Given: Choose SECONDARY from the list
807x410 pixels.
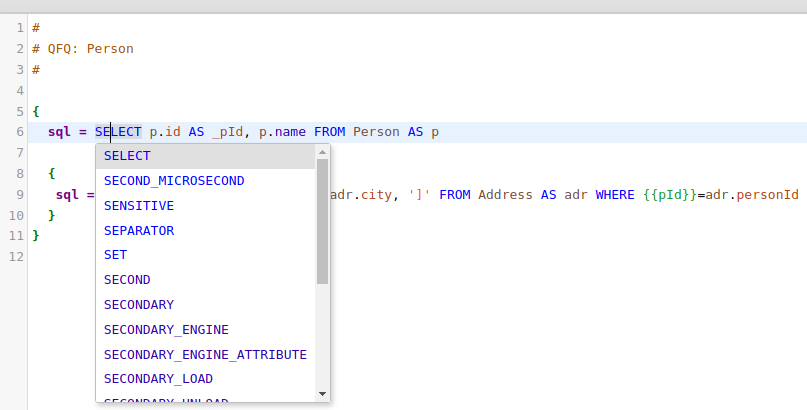Looking at the screenshot, I should 205,305.
